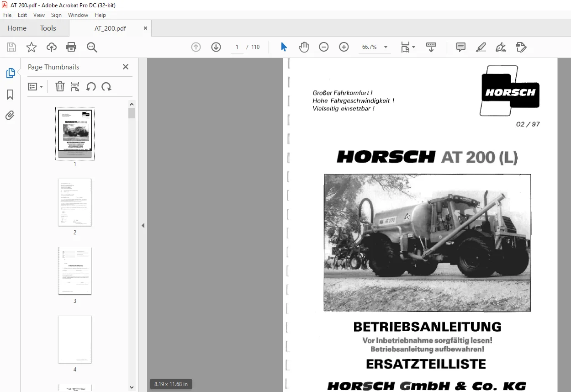Select the AT_200.pdf document tab
The height and width of the screenshot is (392, 571).
tap(110, 28)
